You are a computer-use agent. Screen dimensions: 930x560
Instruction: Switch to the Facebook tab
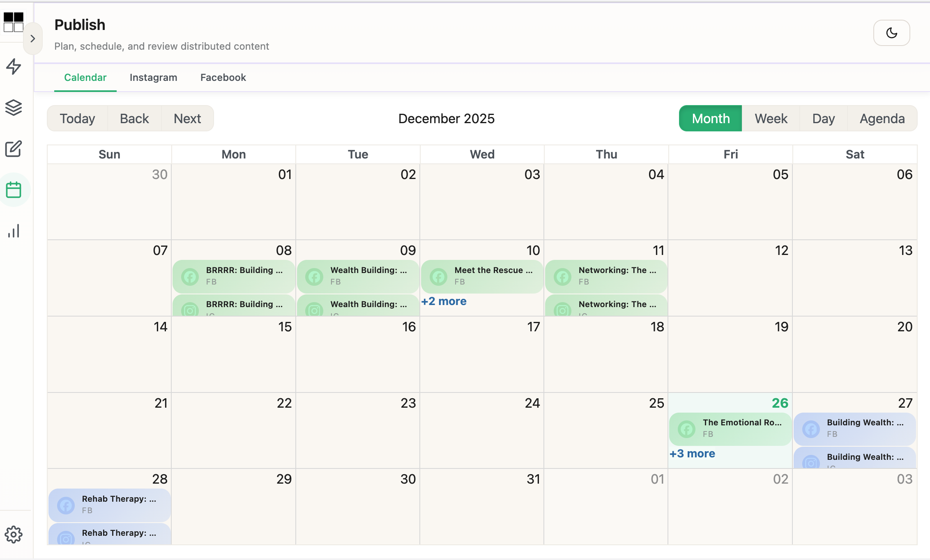pos(223,77)
